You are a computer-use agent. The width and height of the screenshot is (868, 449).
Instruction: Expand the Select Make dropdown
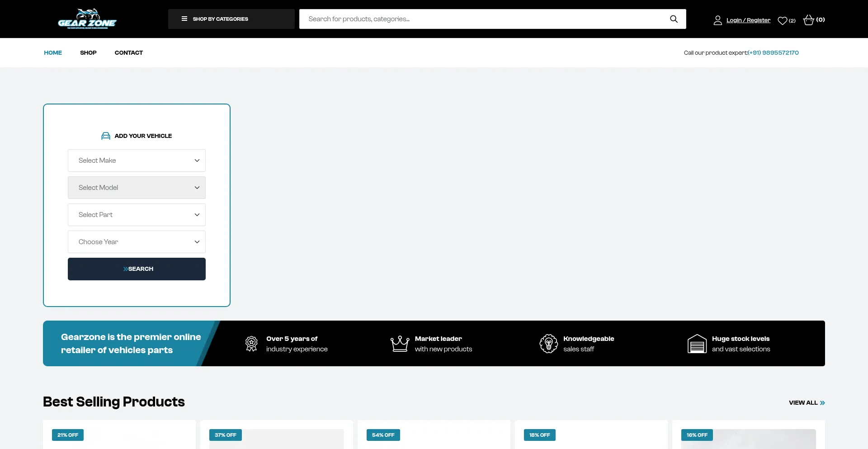[137, 161]
